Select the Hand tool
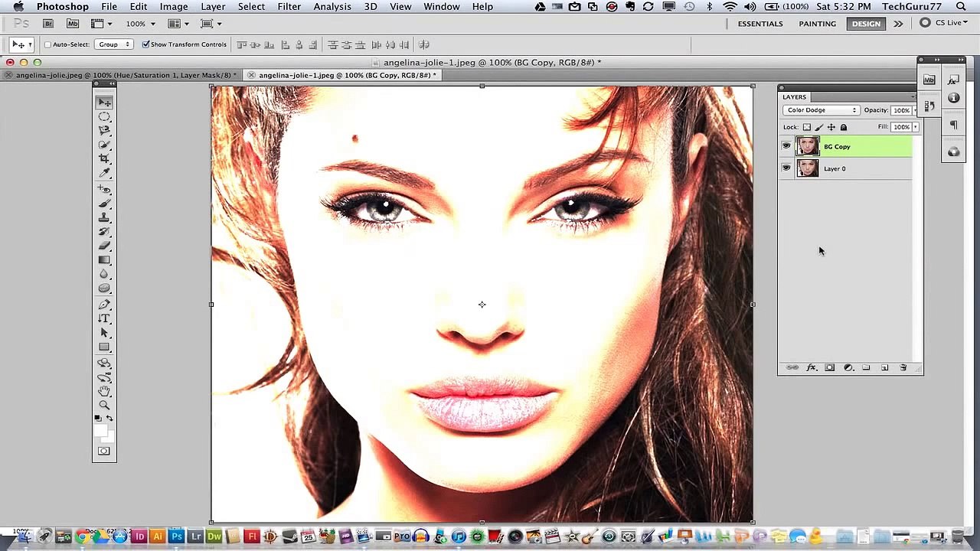Viewport: 980px width, 551px height. (x=104, y=391)
